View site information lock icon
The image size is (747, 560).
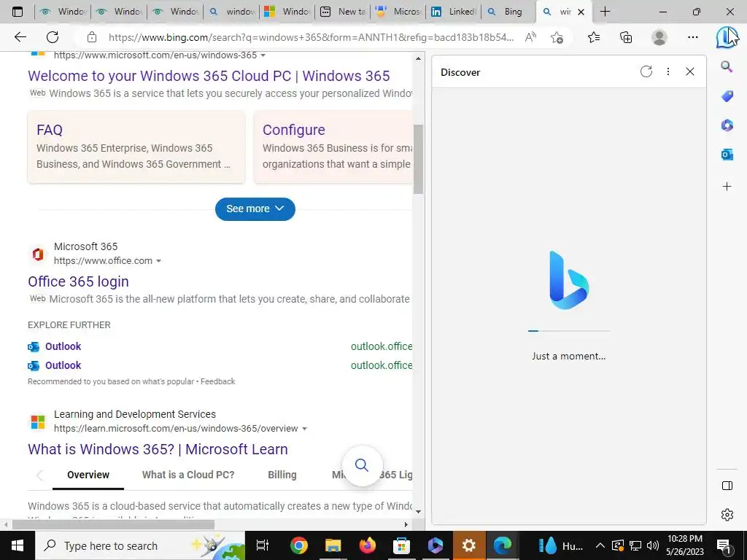pyautogui.click(x=92, y=37)
